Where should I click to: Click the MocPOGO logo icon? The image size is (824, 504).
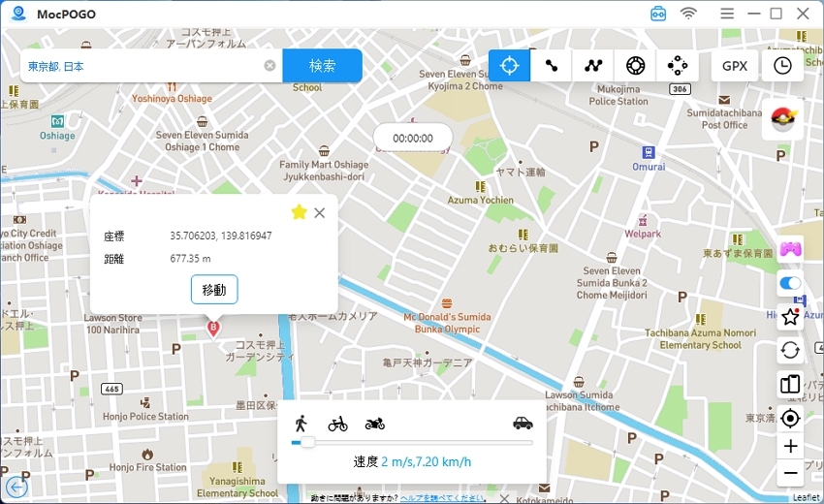click(19, 14)
